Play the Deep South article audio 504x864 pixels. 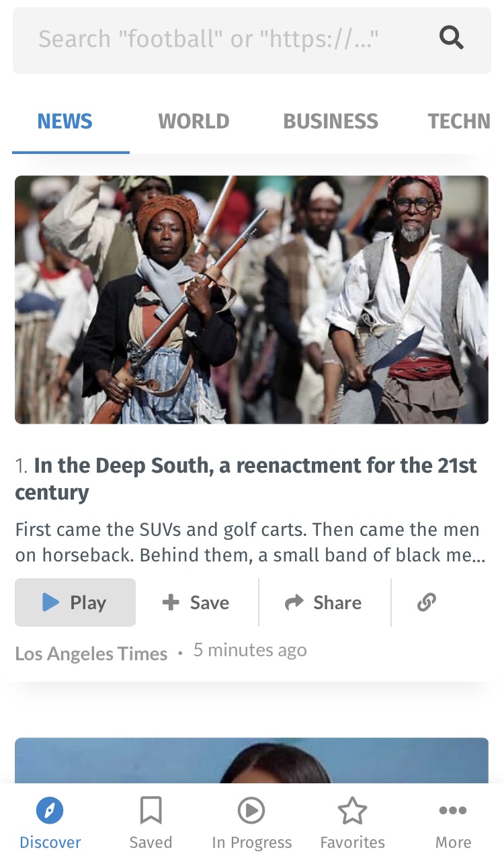[x=75, y=602]
